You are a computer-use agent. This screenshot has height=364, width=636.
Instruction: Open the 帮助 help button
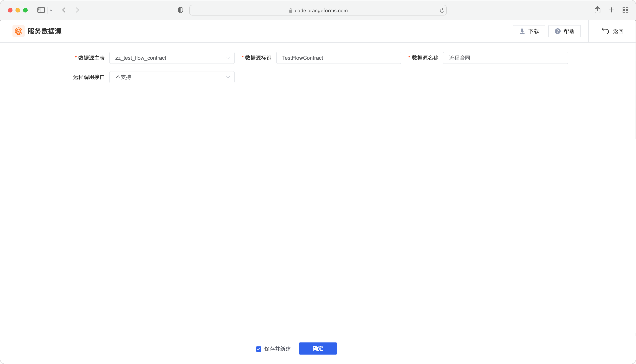pyautogui.click(x=564, y=31)
